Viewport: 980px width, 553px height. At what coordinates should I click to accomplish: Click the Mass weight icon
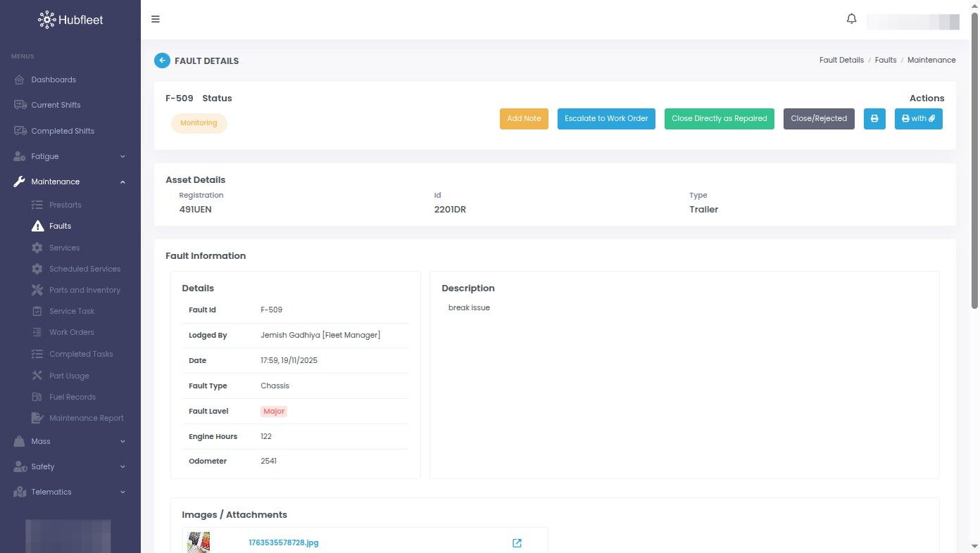[20, 441]
